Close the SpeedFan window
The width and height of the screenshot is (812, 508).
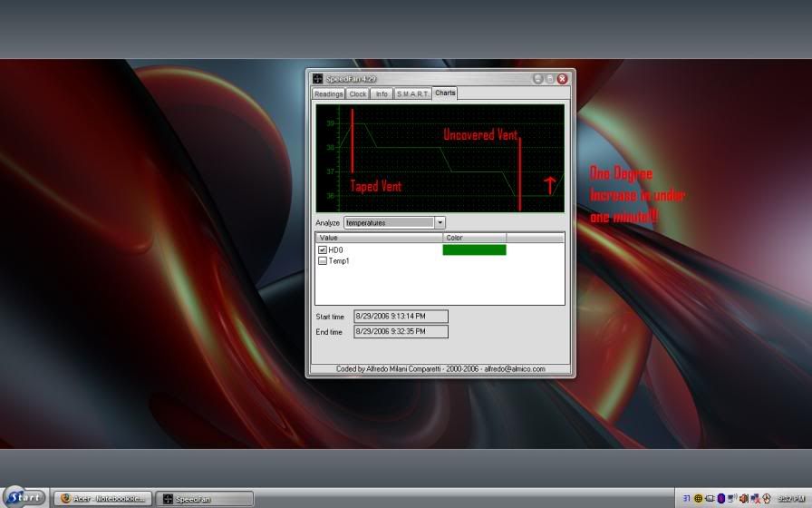click(x=562, y=78)
